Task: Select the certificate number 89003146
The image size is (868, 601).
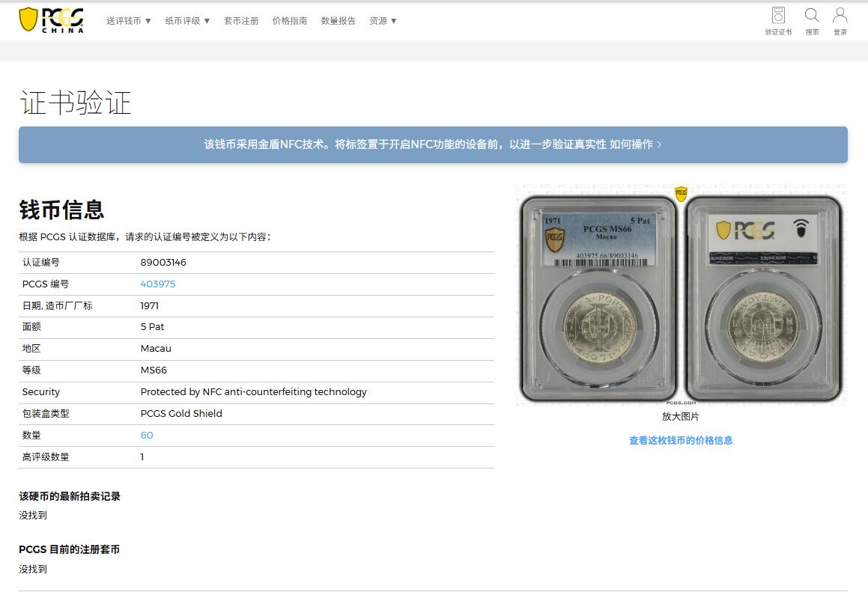Action: tap(163, 262)
